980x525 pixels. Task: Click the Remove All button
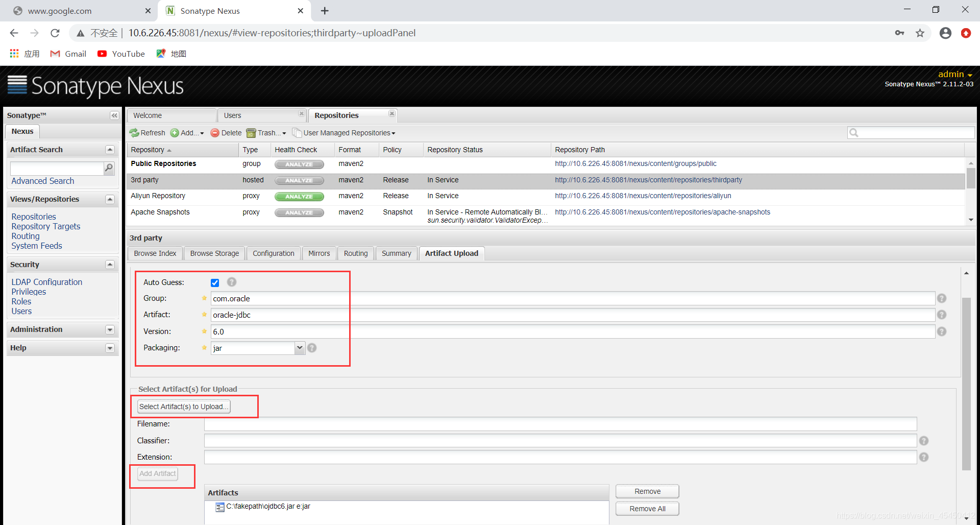coord(647,509)
